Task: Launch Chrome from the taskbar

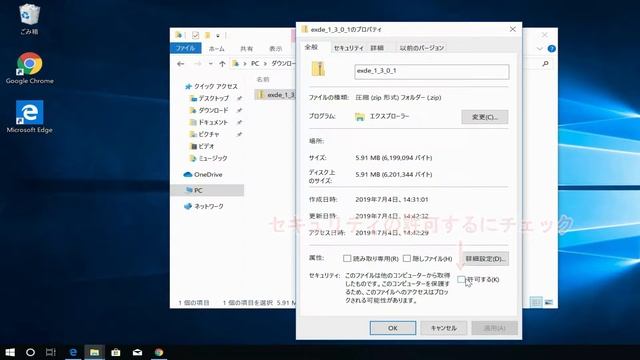Action: 159,352
